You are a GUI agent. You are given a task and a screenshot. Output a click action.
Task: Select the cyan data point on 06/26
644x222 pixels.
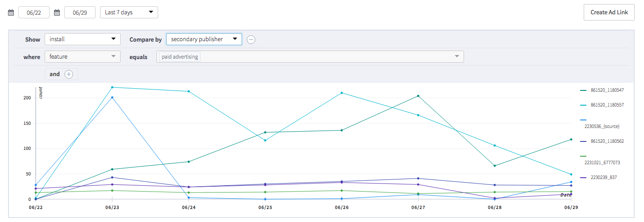(x=342, y=93)
